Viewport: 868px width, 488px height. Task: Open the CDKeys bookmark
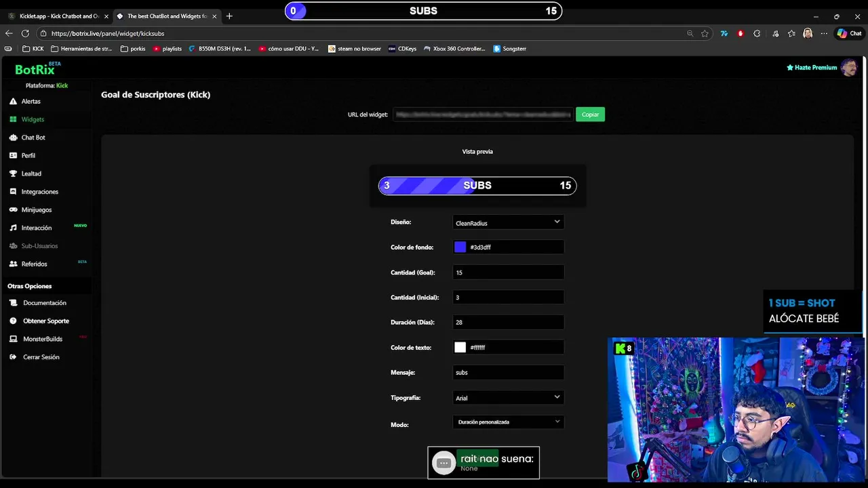coord(402,49)
